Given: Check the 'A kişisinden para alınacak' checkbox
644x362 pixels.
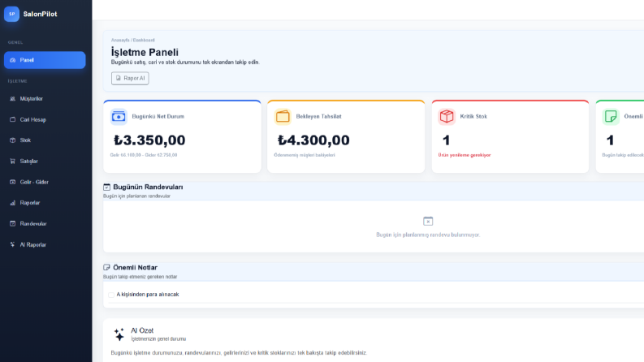Looking at the screenshot, I should click(x=111, y=295).
